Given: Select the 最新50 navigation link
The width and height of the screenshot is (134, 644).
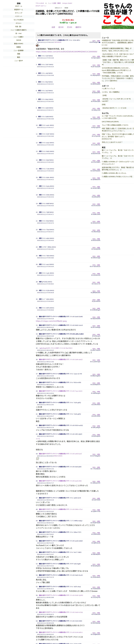Looking at the screenshot, I should 78,27.
